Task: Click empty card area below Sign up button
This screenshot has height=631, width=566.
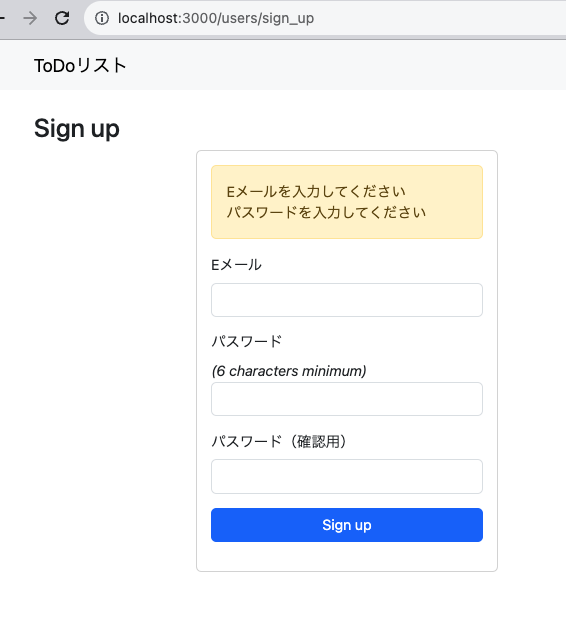Action: (x=347, y=556)
